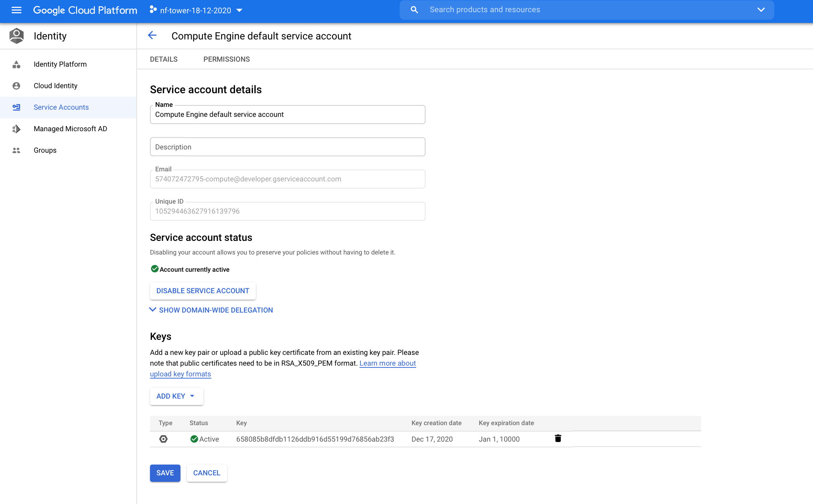Expand the search bar dropdown chevron
Screen dimensions: 813x504
[761, 10]
